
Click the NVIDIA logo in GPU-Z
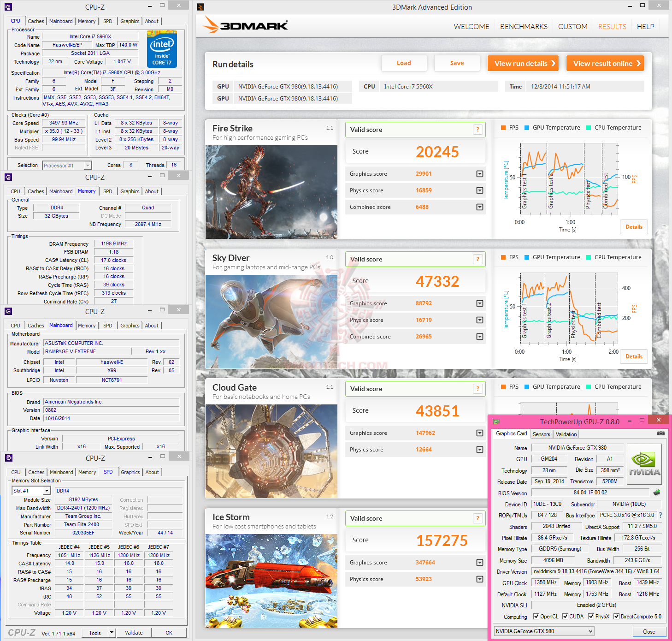(x=644, y=463)
